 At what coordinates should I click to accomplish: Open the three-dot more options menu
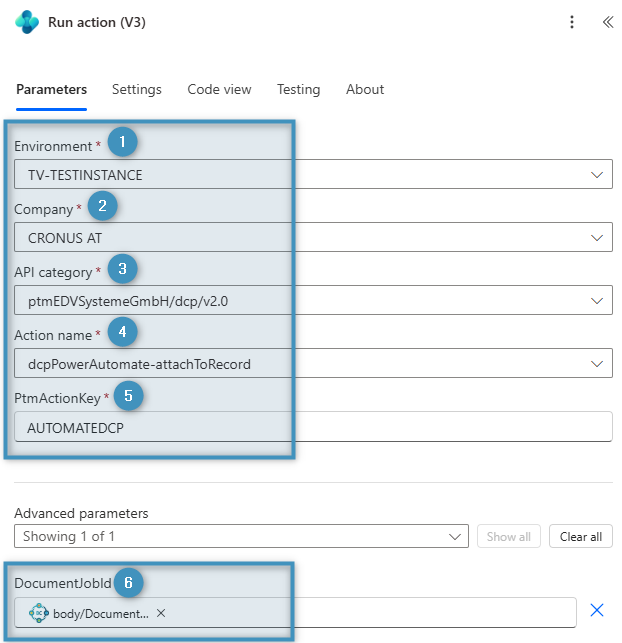[572, 22]
